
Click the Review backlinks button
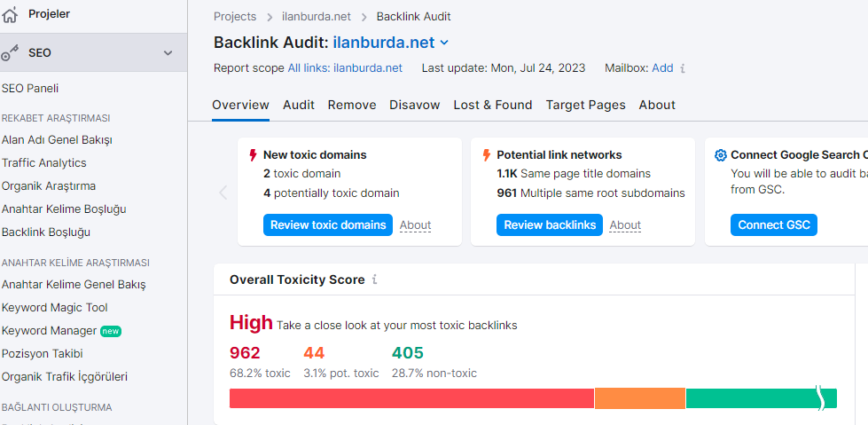point(550,225)
